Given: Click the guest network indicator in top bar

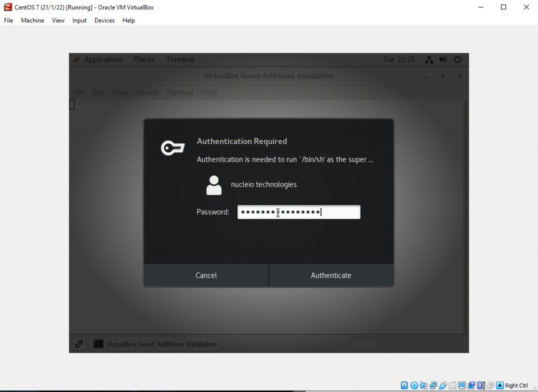Looking at the screenshot, I should pos(429,60).
